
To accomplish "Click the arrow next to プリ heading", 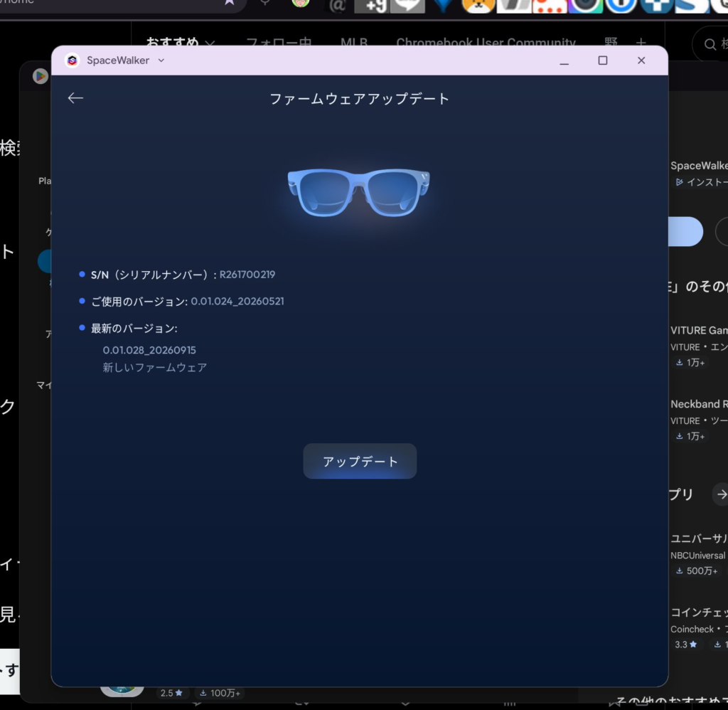I will click(721, 494).
